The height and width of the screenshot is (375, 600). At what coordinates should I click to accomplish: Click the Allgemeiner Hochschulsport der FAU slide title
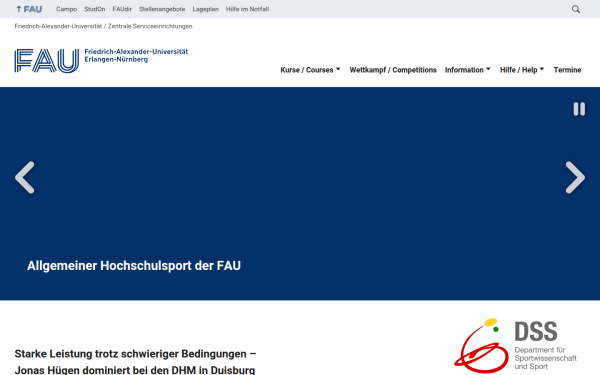pyautogui.click(x=134, y=266)
